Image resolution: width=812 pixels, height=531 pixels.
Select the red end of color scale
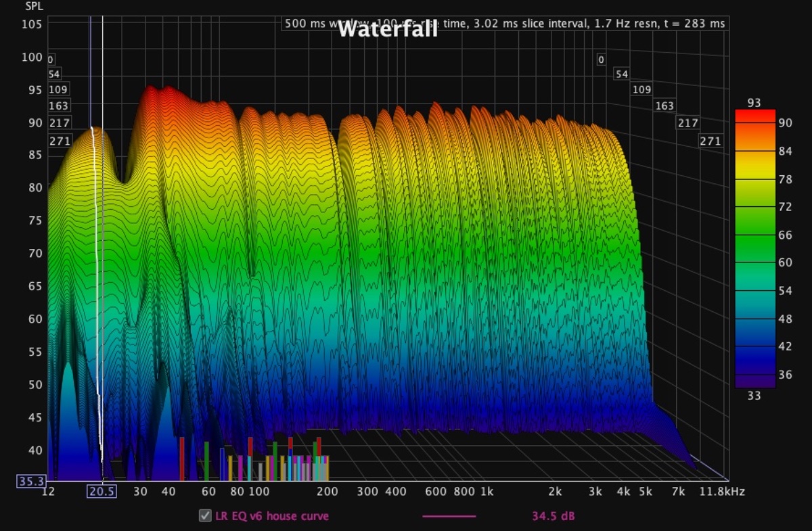pyautogui.click(x=754, y=116)
